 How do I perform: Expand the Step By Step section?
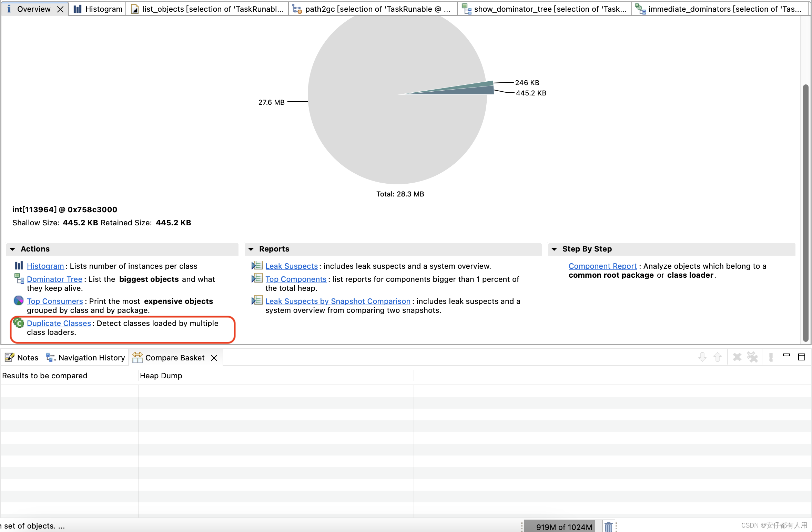556,248
